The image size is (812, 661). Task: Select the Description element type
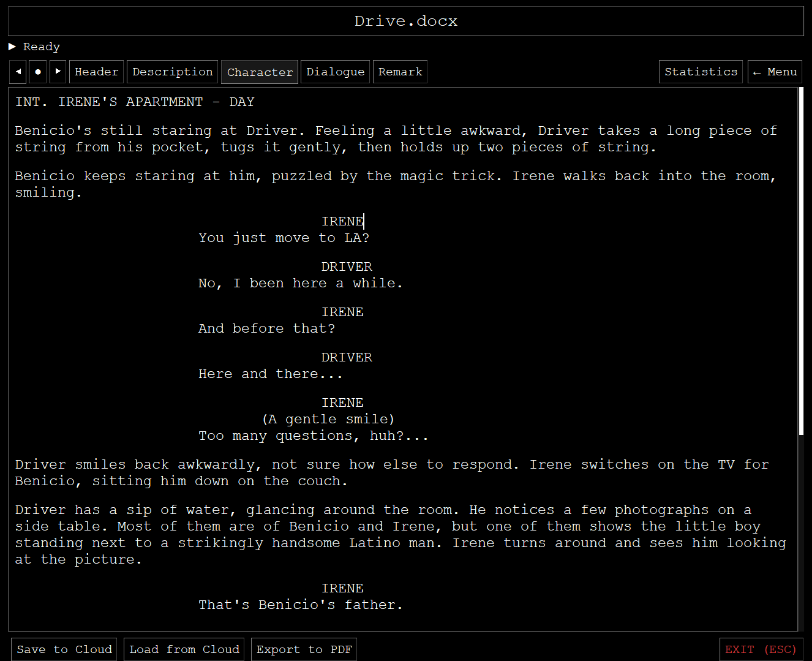pyautogui.click(x=173, y=72)
